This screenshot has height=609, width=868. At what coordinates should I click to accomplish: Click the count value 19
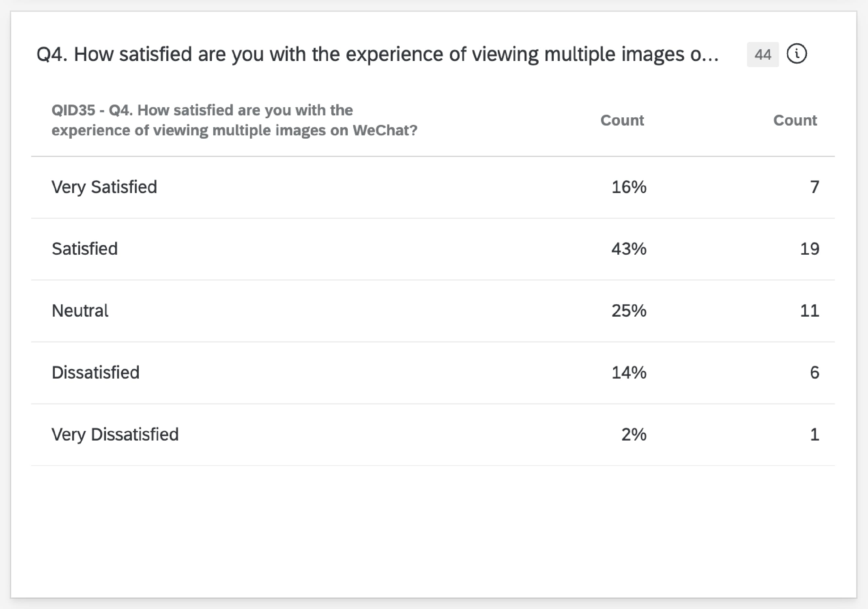809,249
